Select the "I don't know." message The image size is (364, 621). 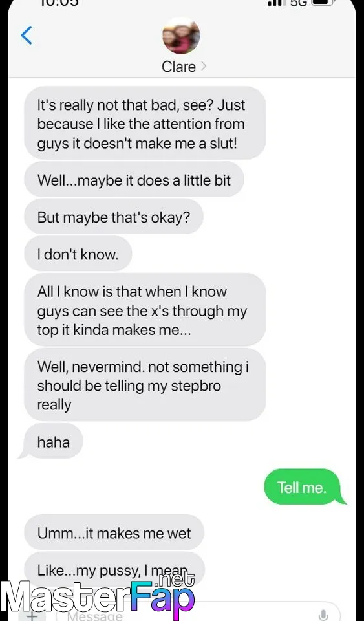78,254
